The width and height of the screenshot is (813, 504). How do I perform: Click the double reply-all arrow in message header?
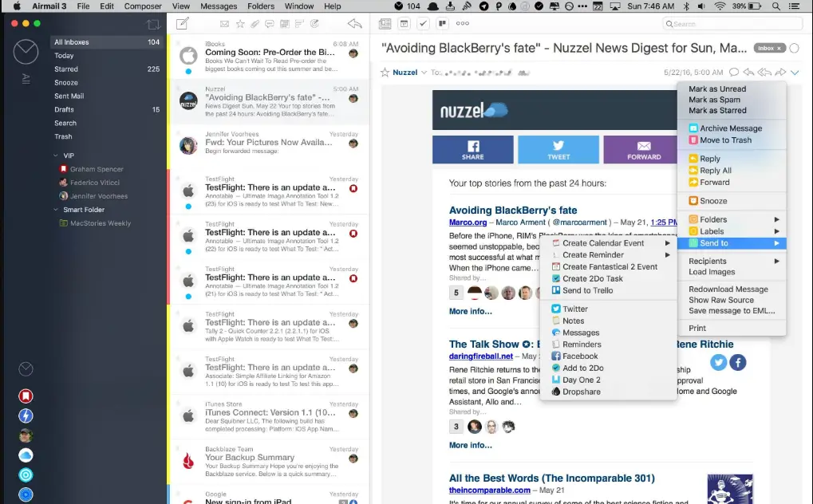[764, 72]
